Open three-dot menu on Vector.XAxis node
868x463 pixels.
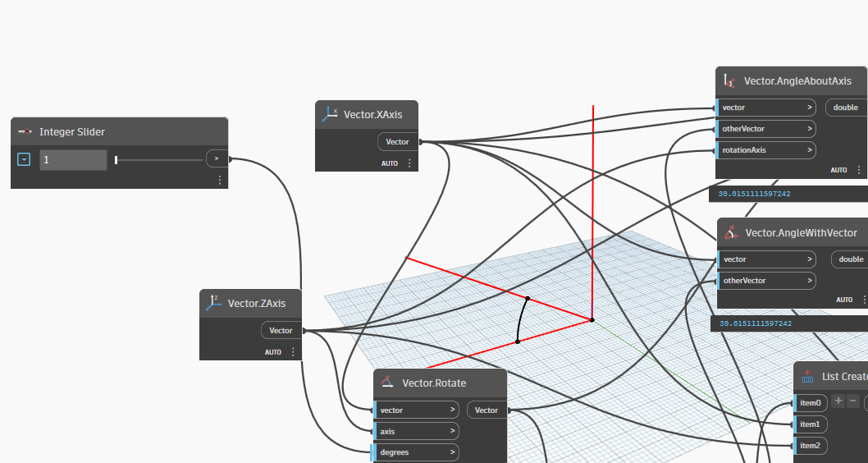pyautogui.click(x=409, y=163)
